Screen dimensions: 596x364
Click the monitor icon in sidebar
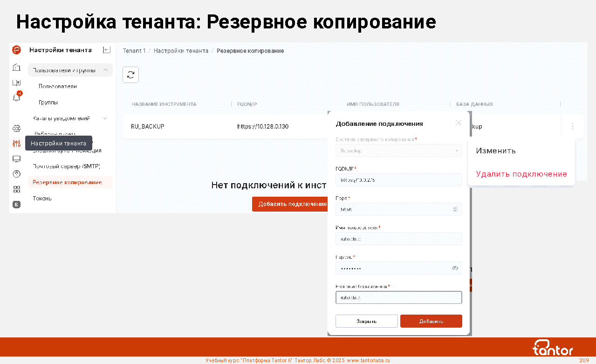(x=17, y=159)
